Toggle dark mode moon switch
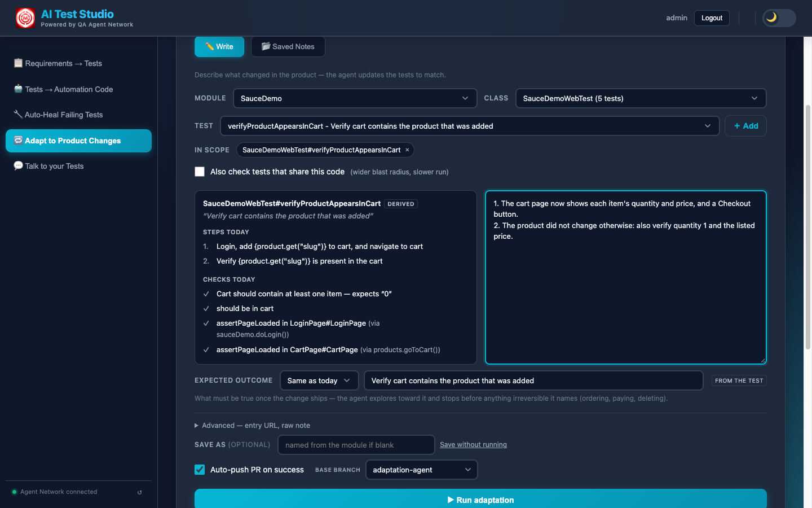The width and height of the screenshot is (812, 508). point(779,18)
